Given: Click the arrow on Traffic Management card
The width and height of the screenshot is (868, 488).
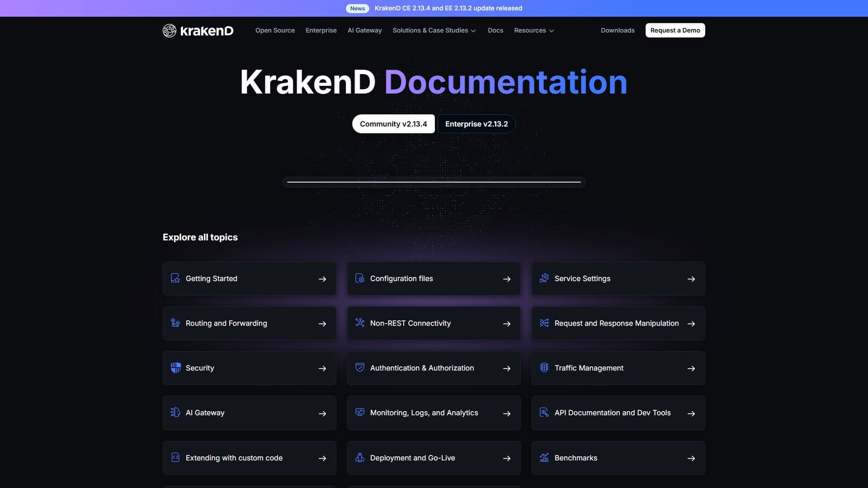Looking at the screenshot, I should (691, 369).
